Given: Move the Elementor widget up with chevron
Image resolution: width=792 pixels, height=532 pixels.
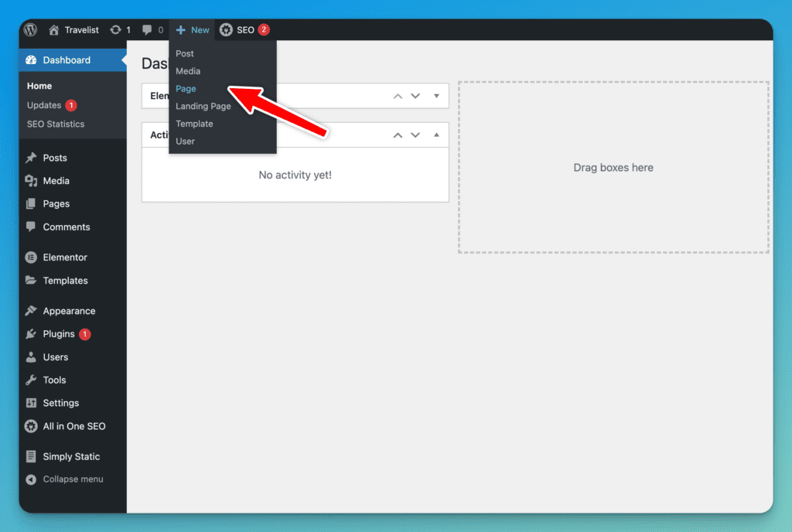Looking at the screenshot, I should click(x=398, y=96).
